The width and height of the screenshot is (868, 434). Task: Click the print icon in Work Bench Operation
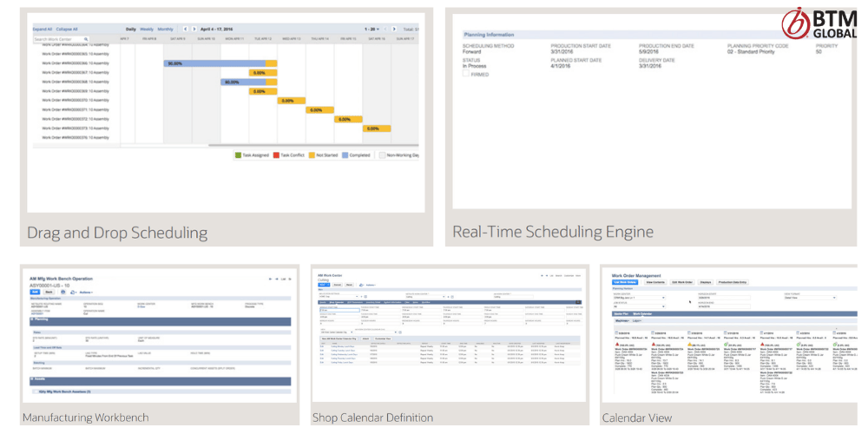[63, 292]
